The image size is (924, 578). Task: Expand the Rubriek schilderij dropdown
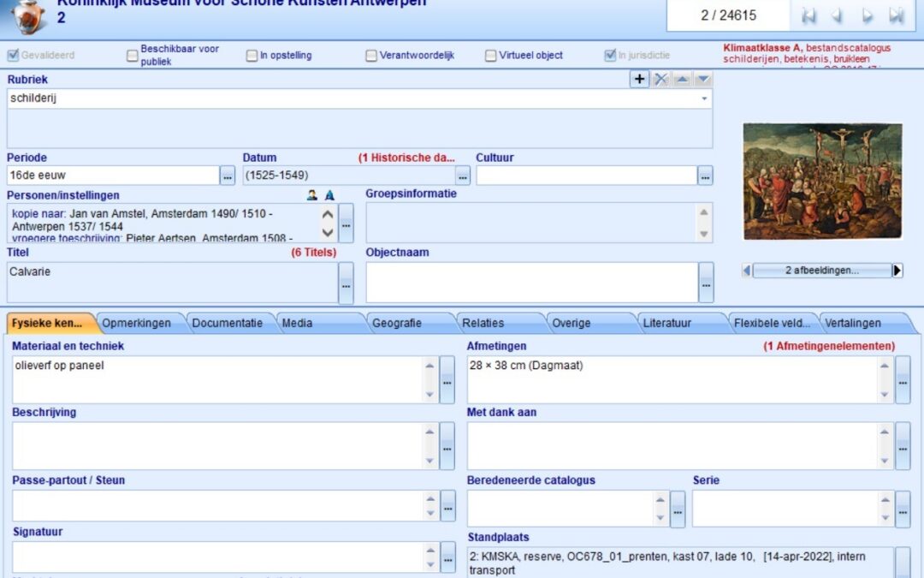point(704,98)
